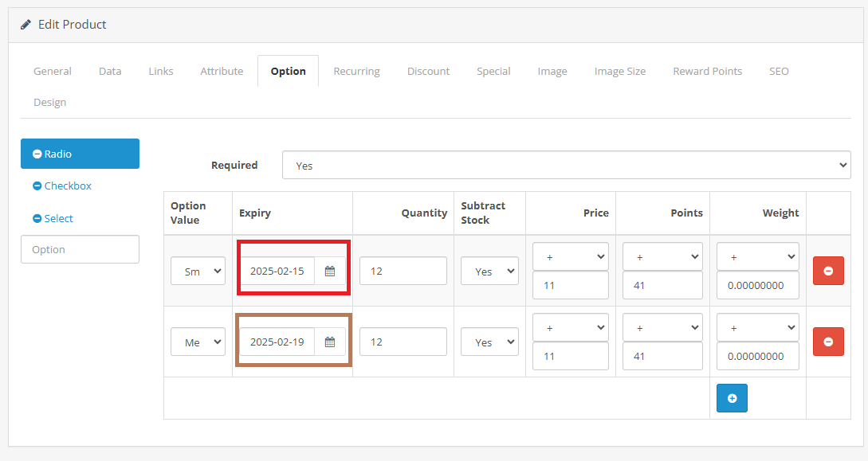Open the Me option value dropdown
The height and width of the screenshot is (461, 868).
pyautogui.click(x=198, y=342)
